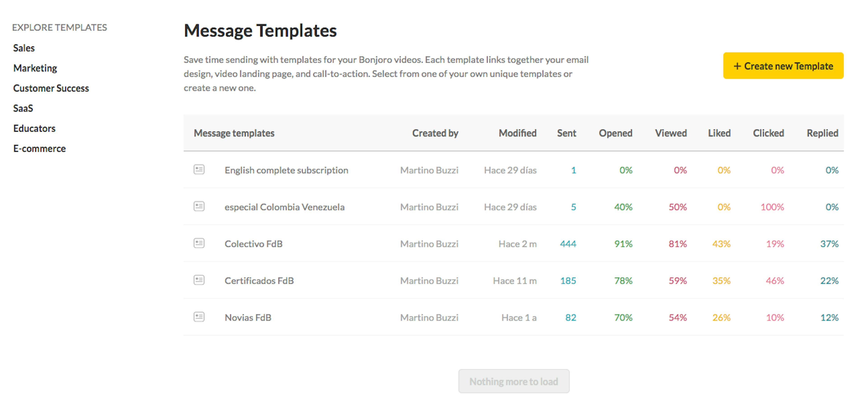Screen dimensions: 868x420
Task: Click 70% opened for Novias FdB
Action: (x=623, y=318)
